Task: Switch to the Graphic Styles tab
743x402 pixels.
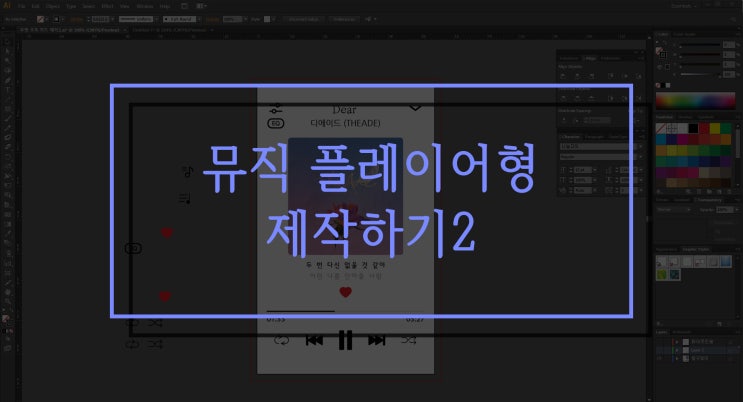Action: tap(696, 249)
